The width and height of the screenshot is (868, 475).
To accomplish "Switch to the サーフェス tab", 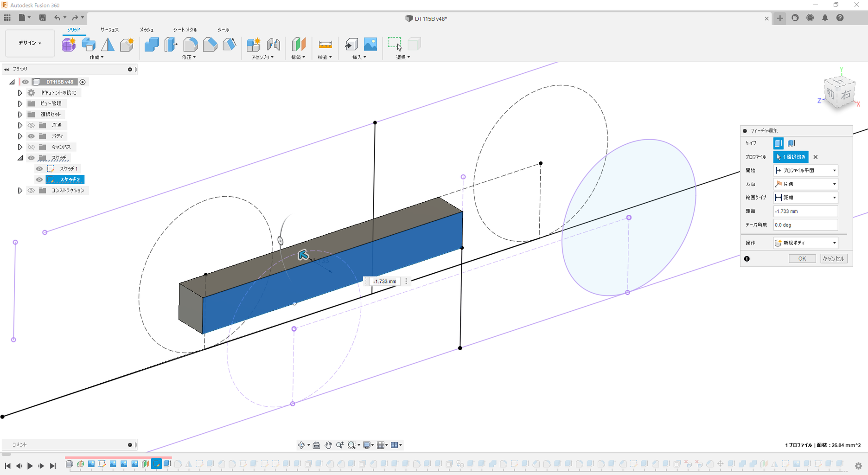I will pos(109,30).
